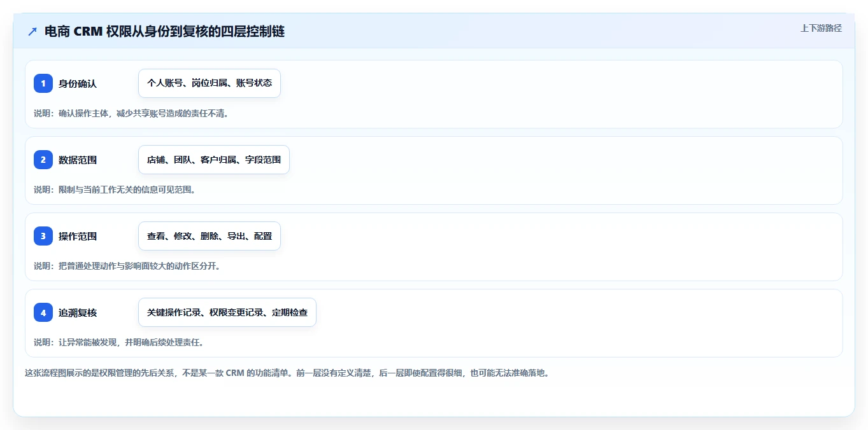Click the note 把普通处理动作与影响面较大的动作区分开

[127, 266]
